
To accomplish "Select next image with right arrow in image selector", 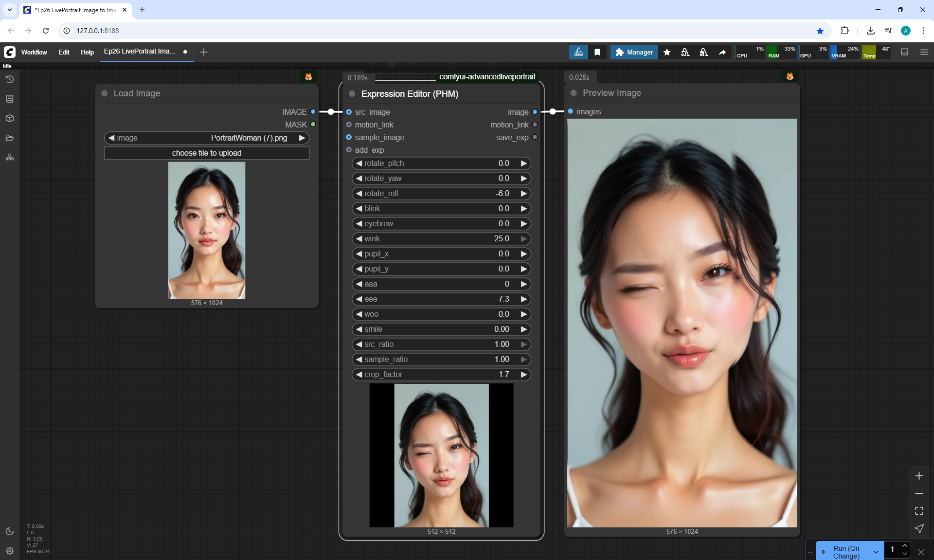I will pyautogui.click(x=302, y=138).
